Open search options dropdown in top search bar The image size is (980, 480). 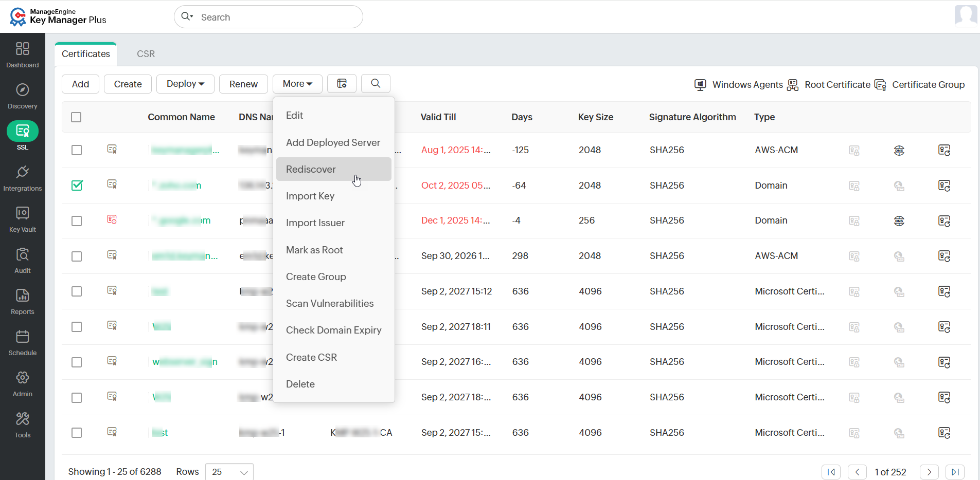tap(187, 16)
